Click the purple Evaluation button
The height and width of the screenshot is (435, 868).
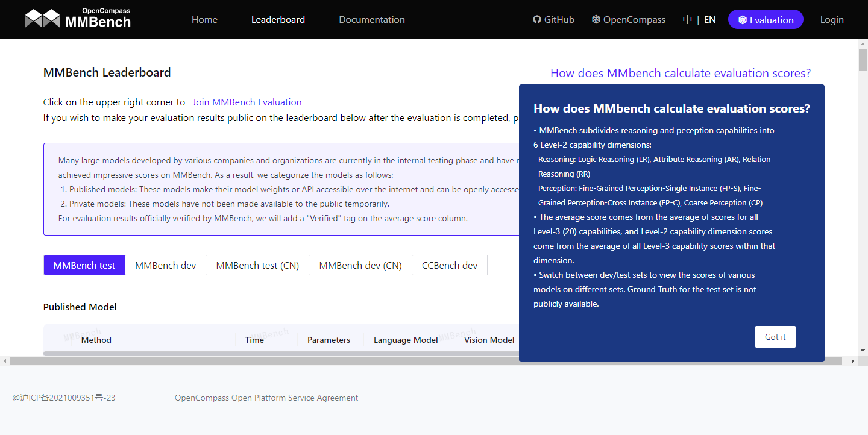point(766,19)
